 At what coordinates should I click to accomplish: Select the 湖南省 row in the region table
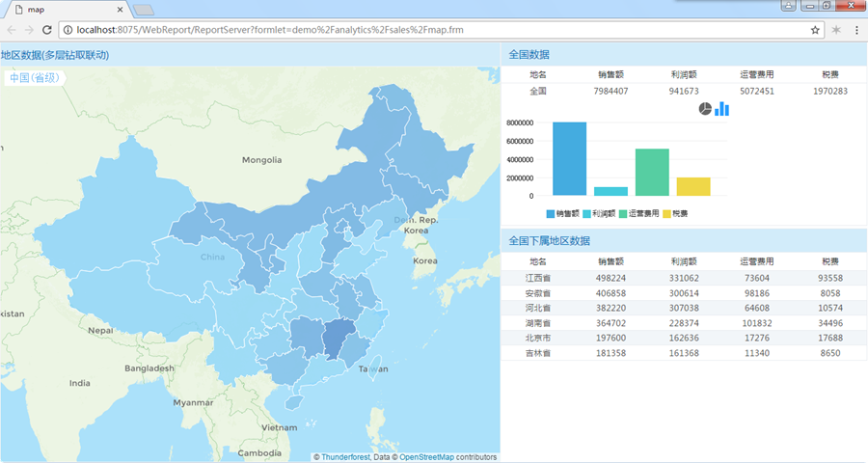tap(684, 323)
